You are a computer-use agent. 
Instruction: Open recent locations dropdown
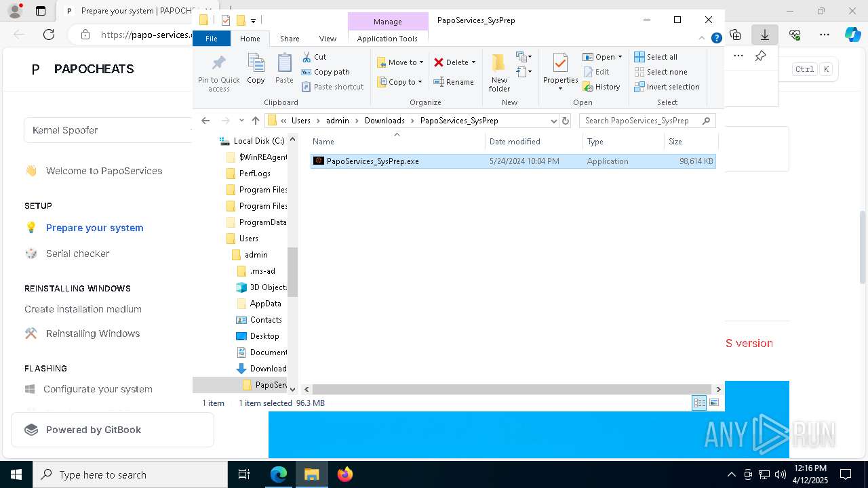[241, 121]
